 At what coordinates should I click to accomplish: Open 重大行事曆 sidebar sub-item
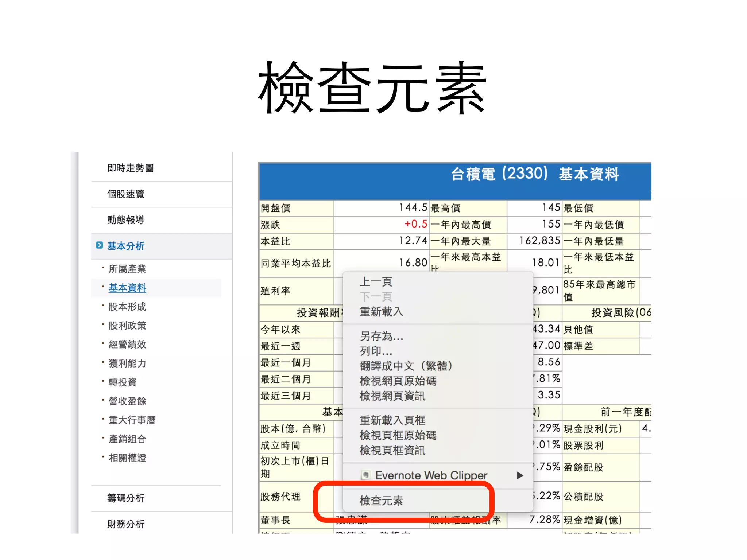pyautogui.click(x=132, y=420)
